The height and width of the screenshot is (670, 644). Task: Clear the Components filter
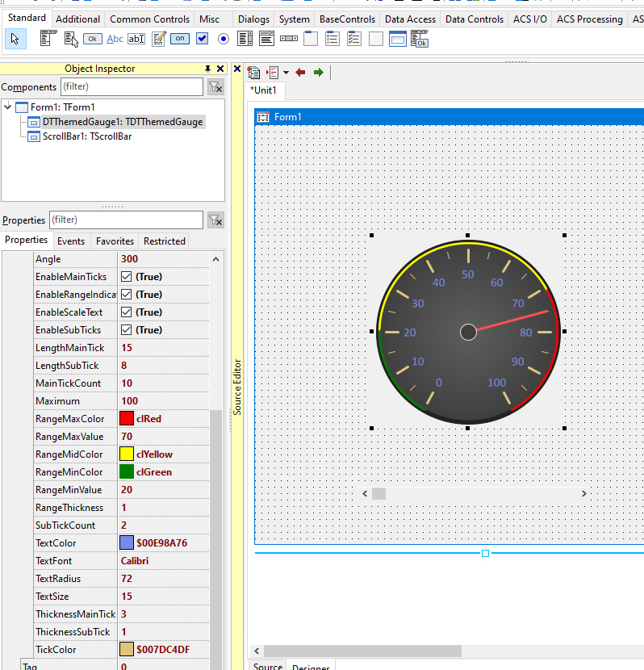point(215,87)
